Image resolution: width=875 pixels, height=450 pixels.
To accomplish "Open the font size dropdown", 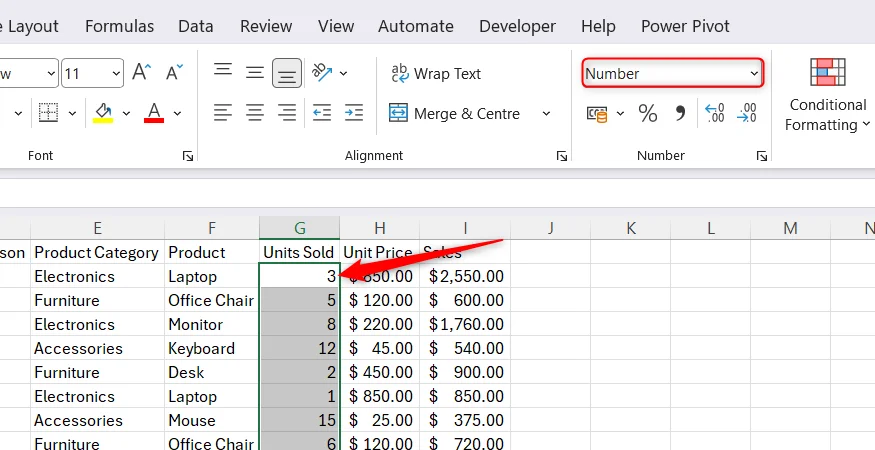I will [116, 73].
